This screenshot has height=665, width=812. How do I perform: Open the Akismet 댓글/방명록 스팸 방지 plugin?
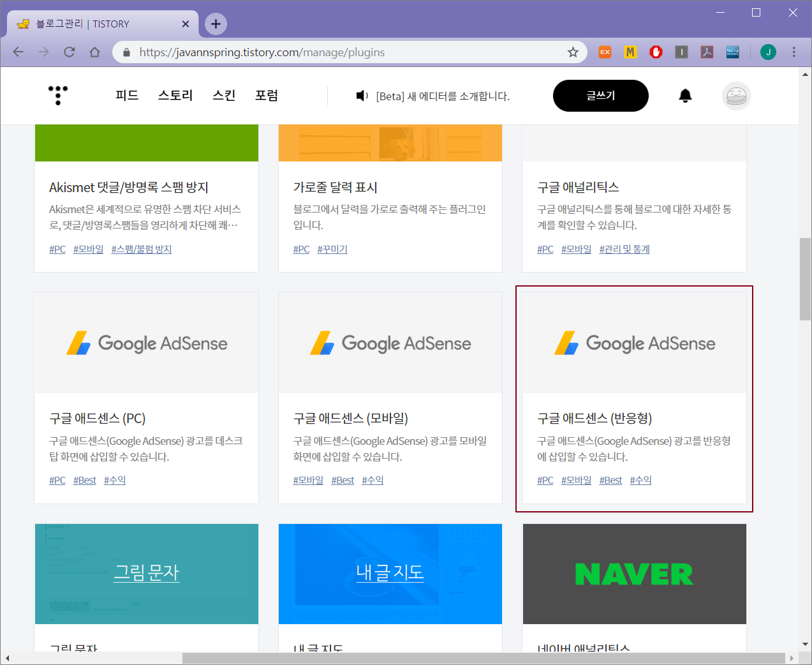click(x=129, y=188)
